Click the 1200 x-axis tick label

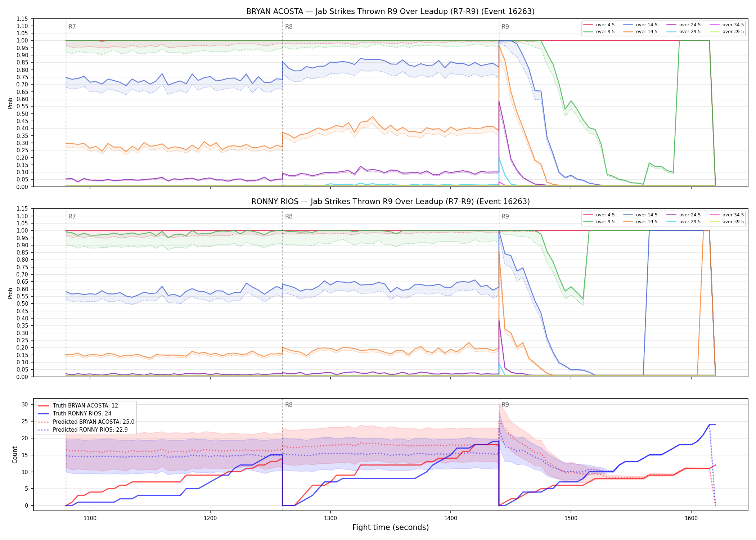coord(210,518)
